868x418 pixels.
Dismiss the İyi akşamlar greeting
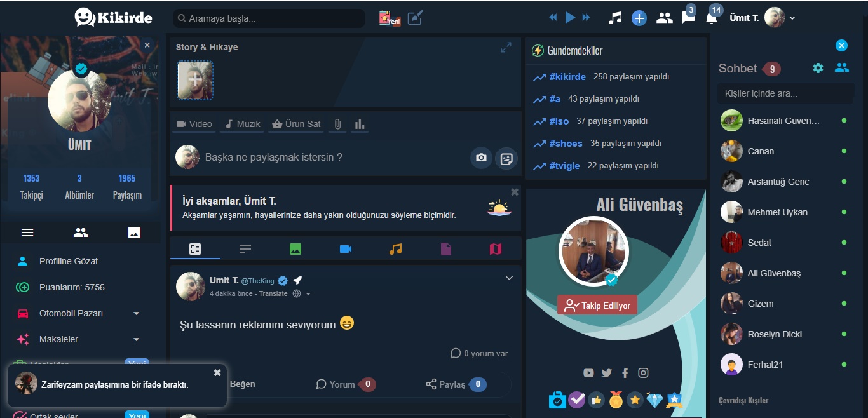(515, 192)
